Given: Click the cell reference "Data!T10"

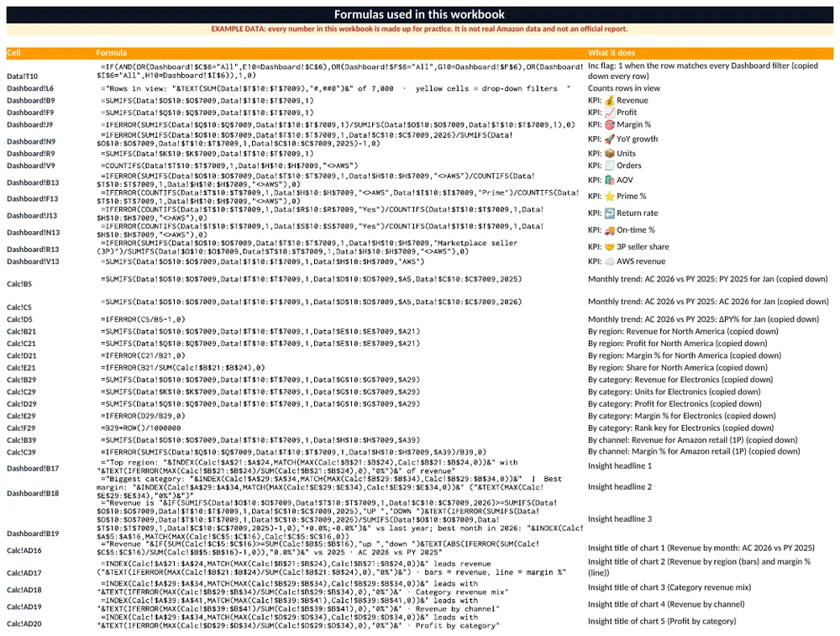Looking at the screenshot, I should click(x=23, y=76).
